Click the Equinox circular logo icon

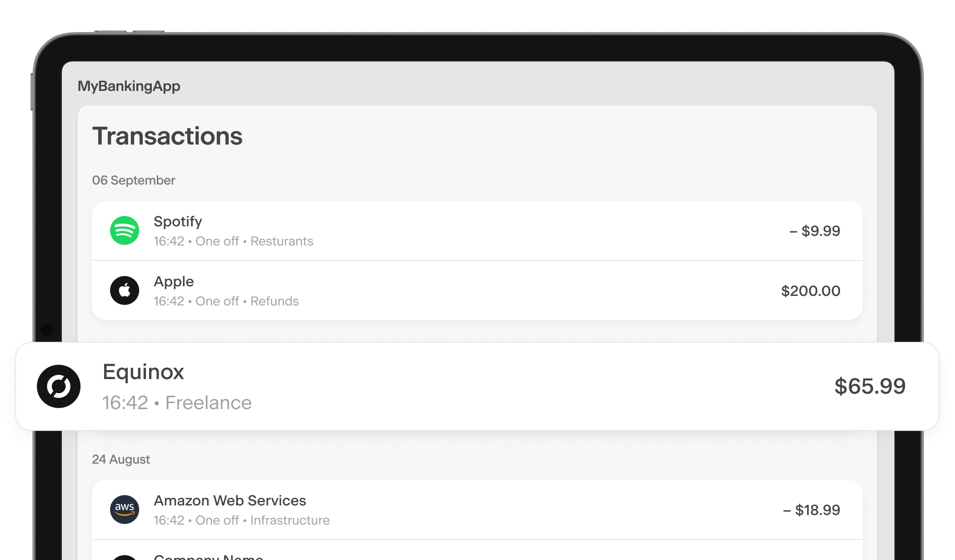click(59, 386)
